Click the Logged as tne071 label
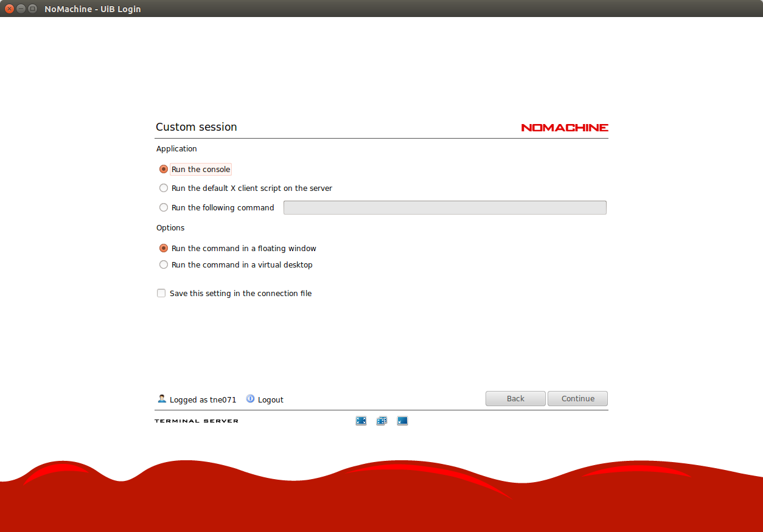Viewport: 763px width, 532px height. 203,400
